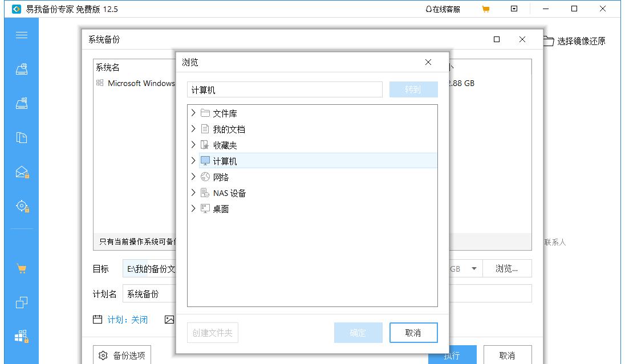Screen dimensions: 625x364
Task: Open the hamburger menu in sidebar
Action: [22, 35]
